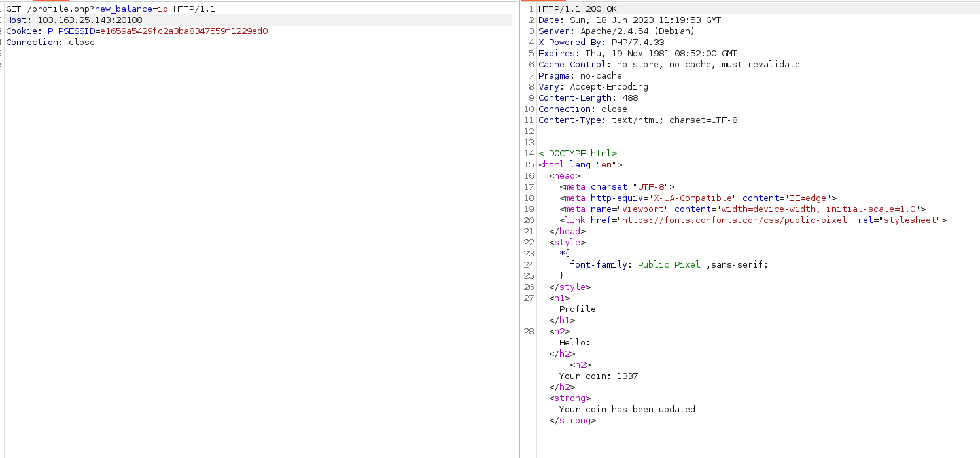Image resolution: width=980 pixels, height=458 pixels.
Task: Click 'Your coin has been updated' message
Action: 627,410
